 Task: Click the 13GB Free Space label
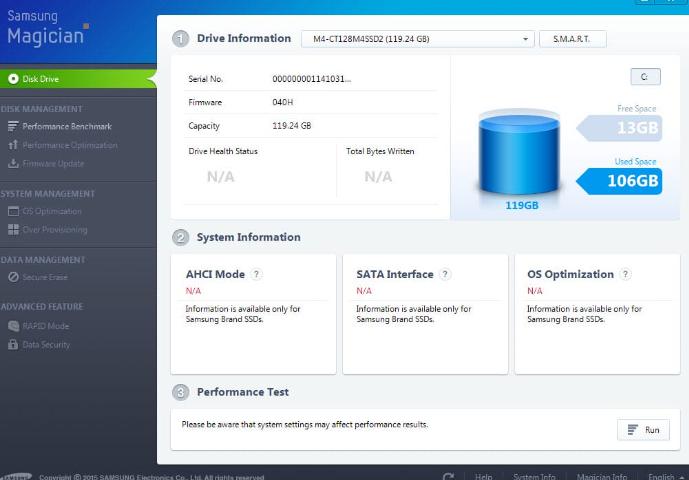[x=620, y=128]
